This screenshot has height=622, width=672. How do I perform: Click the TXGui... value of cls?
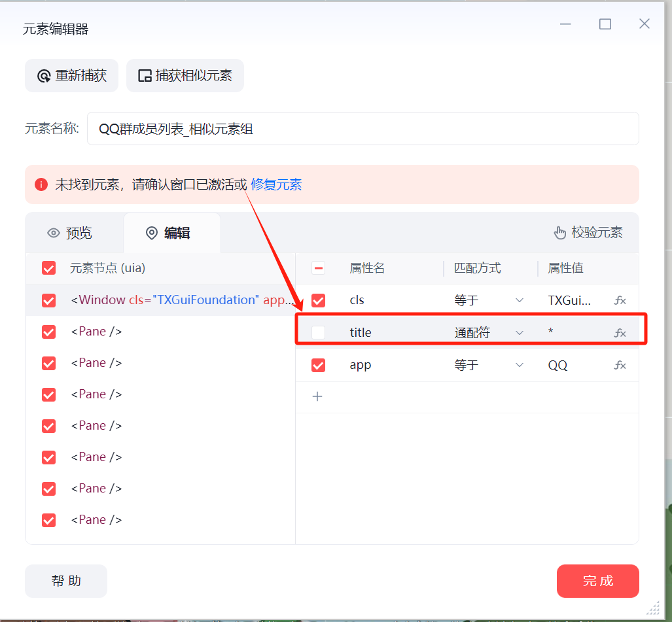[x=569, y=300]
